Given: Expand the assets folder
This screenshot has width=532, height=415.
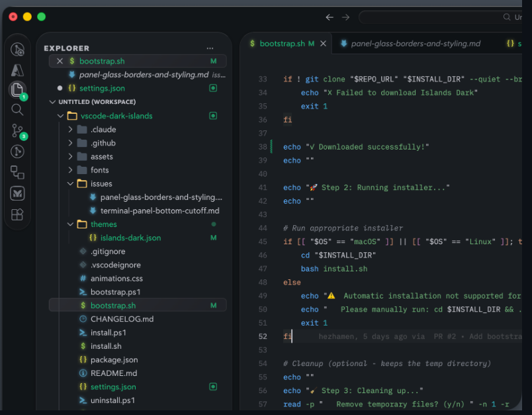Looking at the screenshot, I should (x=70, y=156).
